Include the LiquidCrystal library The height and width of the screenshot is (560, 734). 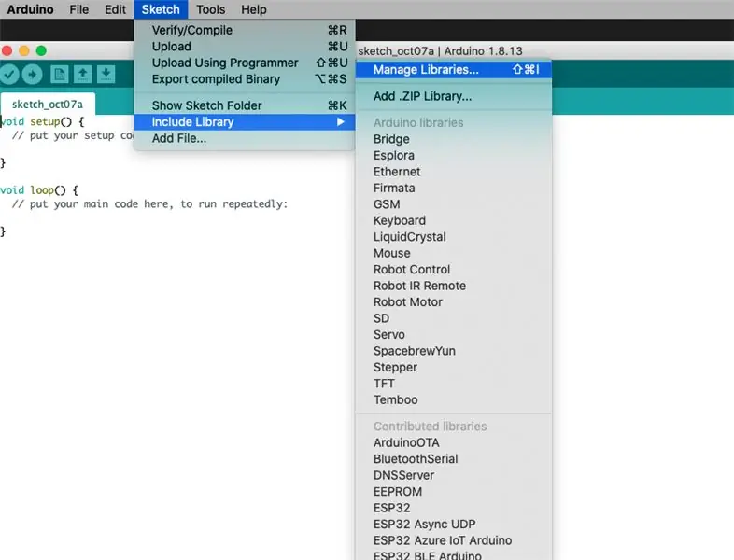click(454, 237)
